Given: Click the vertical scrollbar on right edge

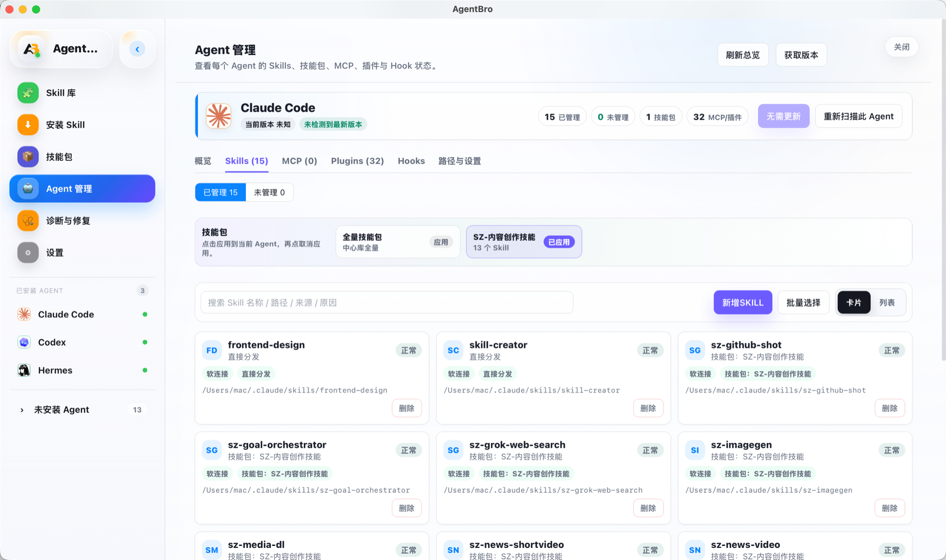Looking at the screenshot, I should (943, 189).
